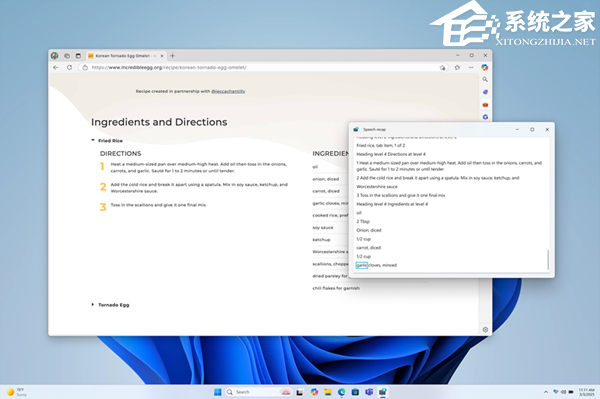Open File Explorer from the taskbar
This screenshot has width=600, height=399.
pos(328,392)
